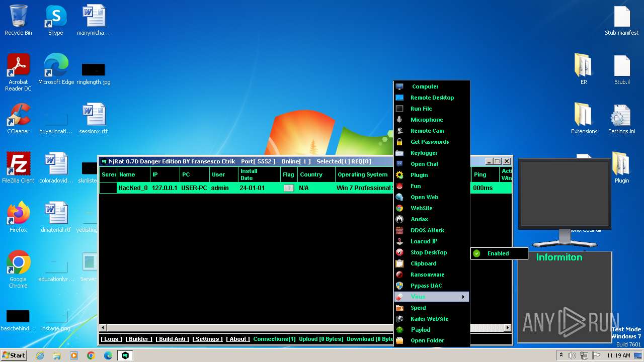Click the Pypass UAC shield icon

tap(399, 286)
